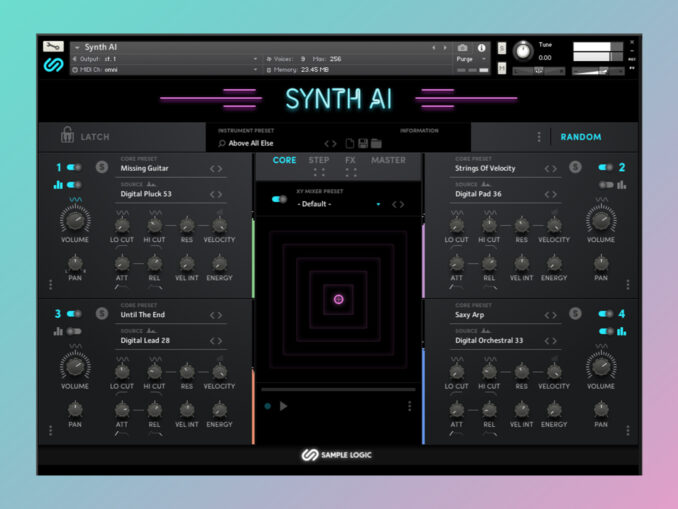This screenshot has width=678, height=509.
Task: Open core 4 three-dot options menu
Action: click(x=627, y=431)
